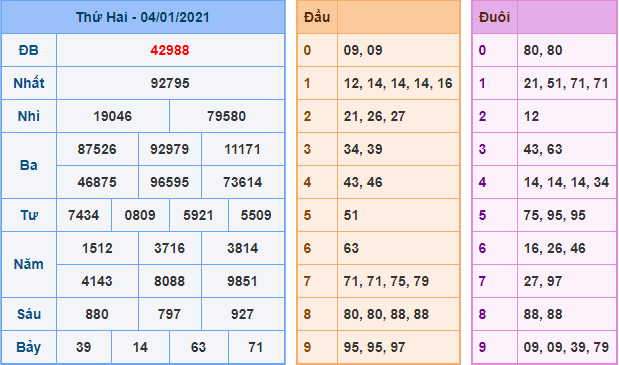Image resolution: width=619 pixels, height=365 pixels.
Task: Select the Năm prize number 4143
Action: tap(97, 281)
